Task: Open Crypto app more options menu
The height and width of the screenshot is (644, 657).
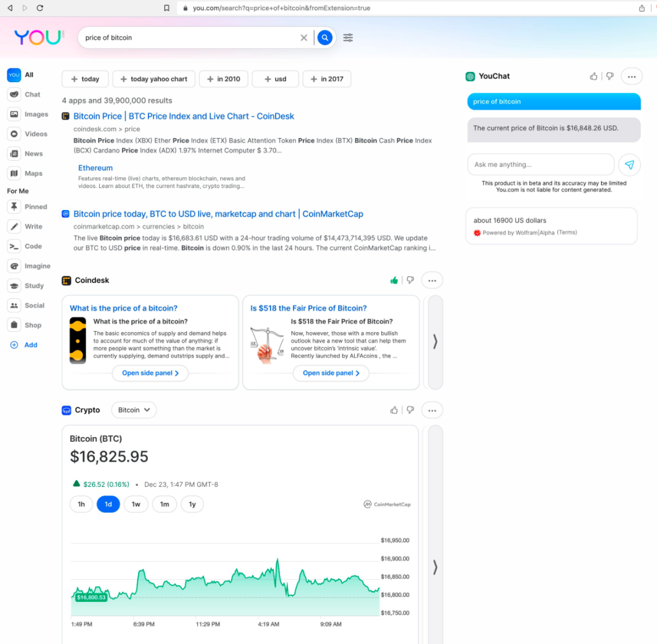Action: pyautogui.click(x=432, y=410)
